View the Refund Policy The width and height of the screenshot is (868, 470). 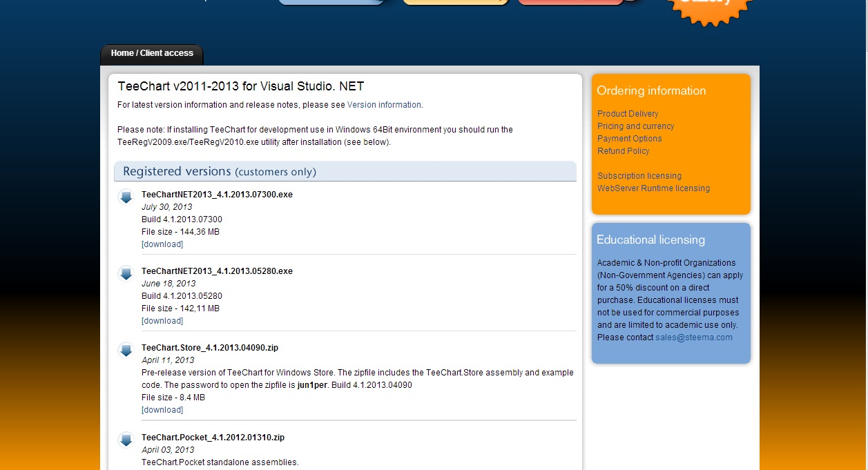[624, 151]
